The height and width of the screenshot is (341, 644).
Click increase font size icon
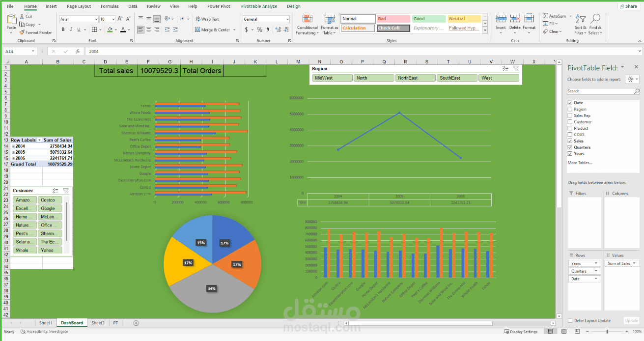(x=119, y=19)
